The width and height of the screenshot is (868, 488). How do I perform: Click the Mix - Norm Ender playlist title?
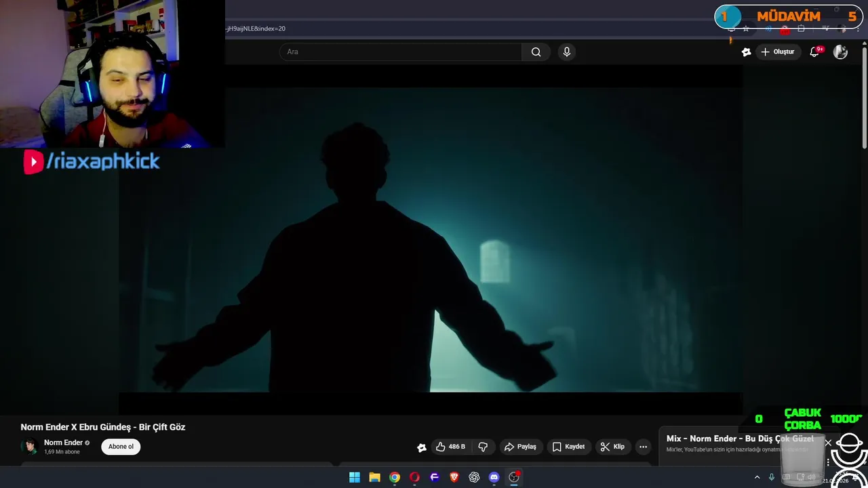[x=740, y=439]
